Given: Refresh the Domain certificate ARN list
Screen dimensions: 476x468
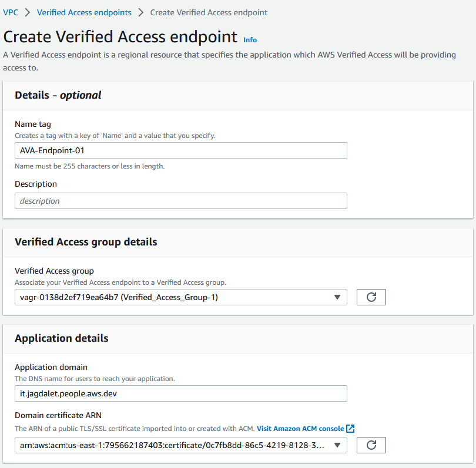Looking at the screenshot, I should pyautogui.click(x=371, y=445).
